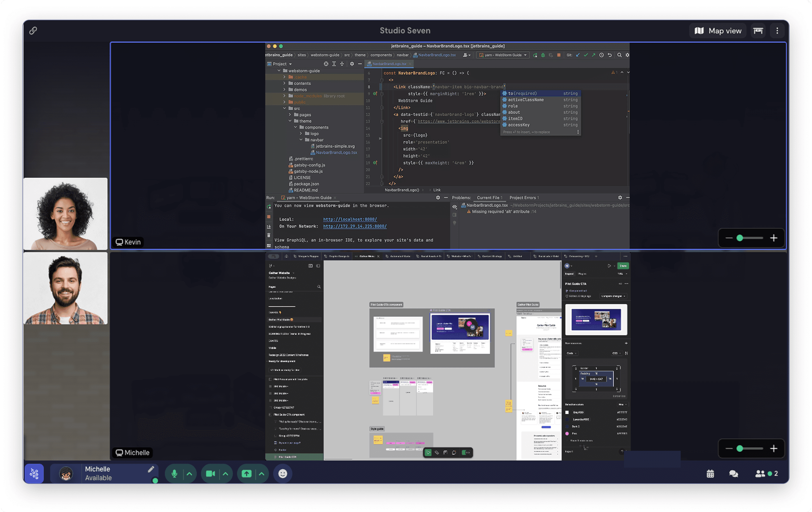Viewport: 812px width, 512px height.
Task: Expand the pages folder
Action: (290, 115)
